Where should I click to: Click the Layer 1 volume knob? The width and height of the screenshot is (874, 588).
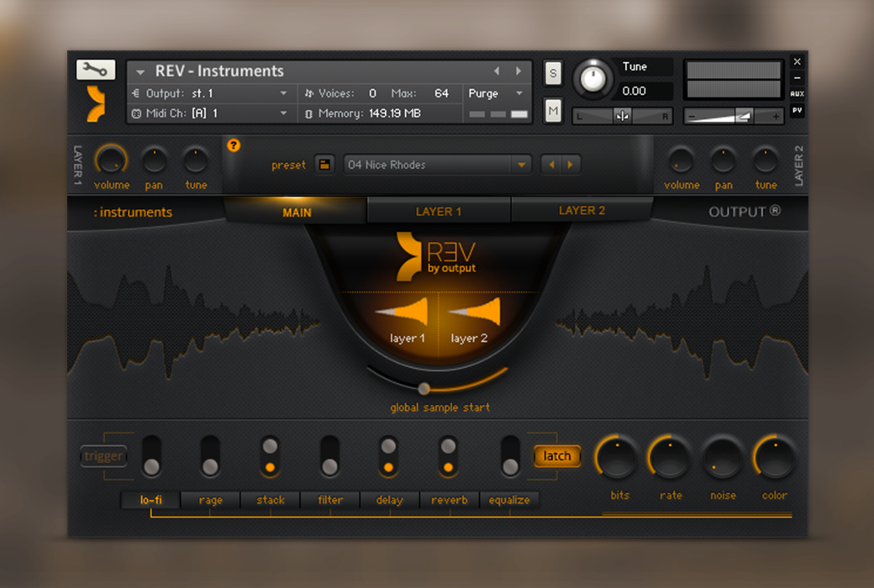[x=112, y=160]
